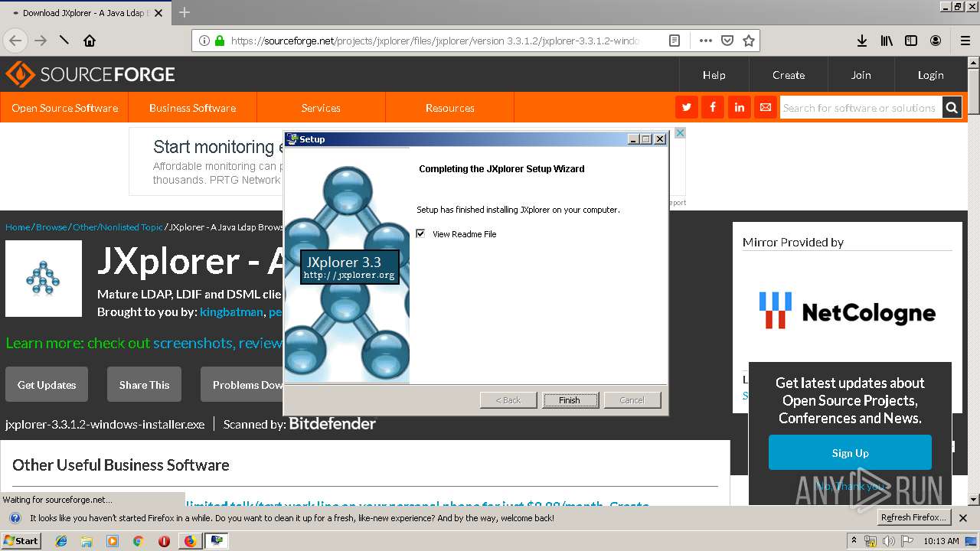Open the Create menu
This screenshot has width=980, height=551.
[789, 75]
